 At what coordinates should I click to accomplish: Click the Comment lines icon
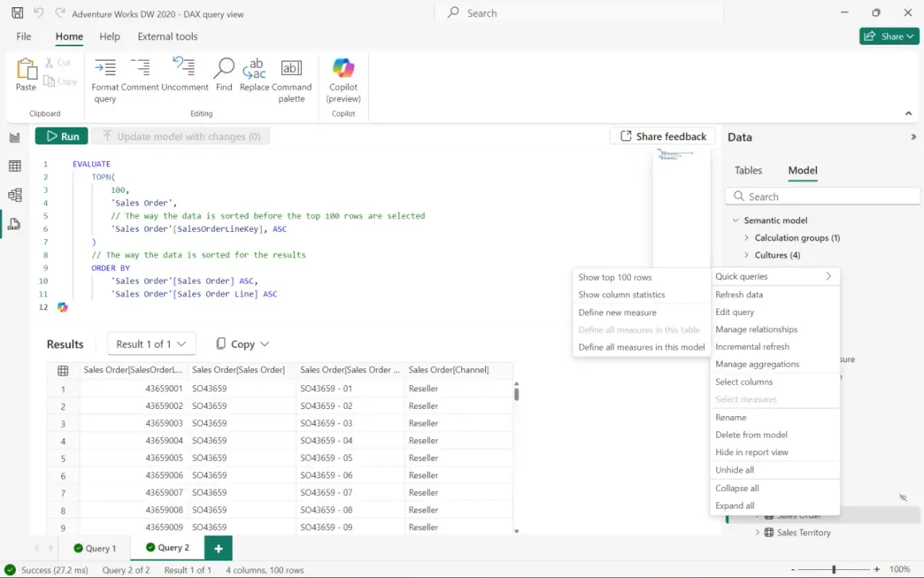click(140, 67)
